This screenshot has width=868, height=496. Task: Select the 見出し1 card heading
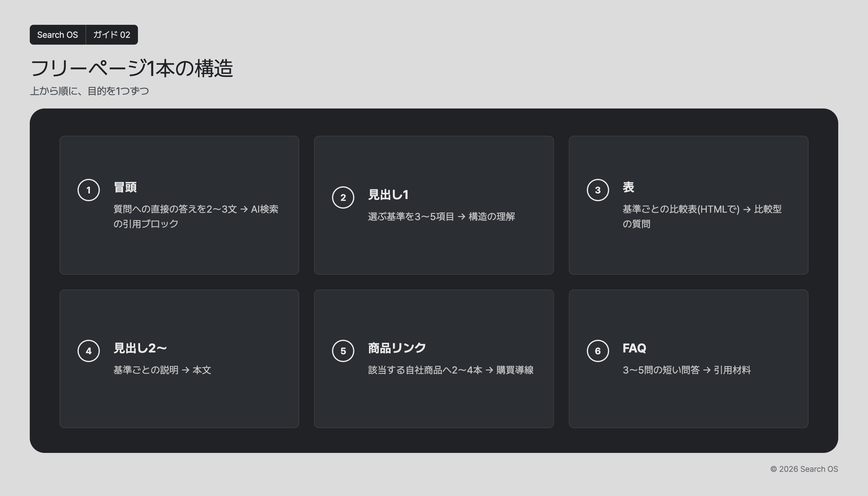coord(388,194)
